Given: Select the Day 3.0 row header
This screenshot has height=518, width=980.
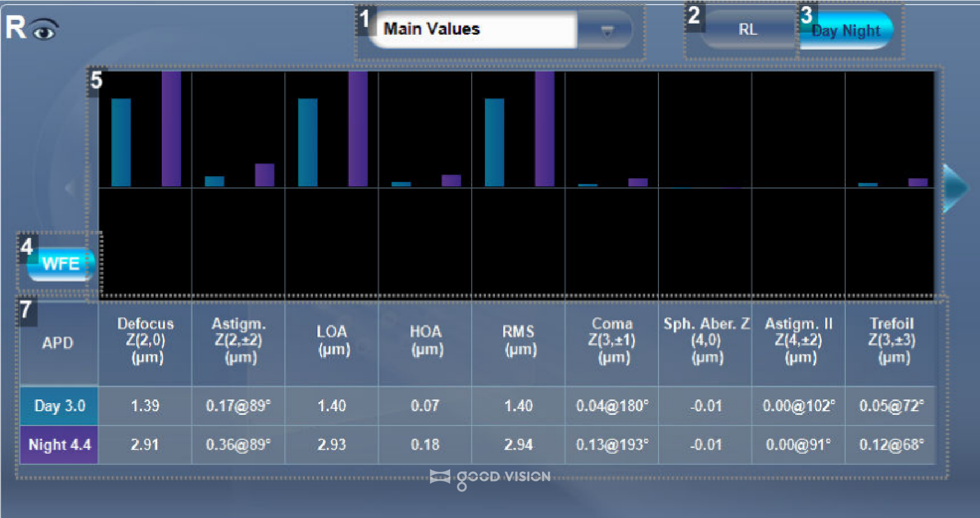Looking at the screenshot, I should pyautogui.click(x=59, y=406).
